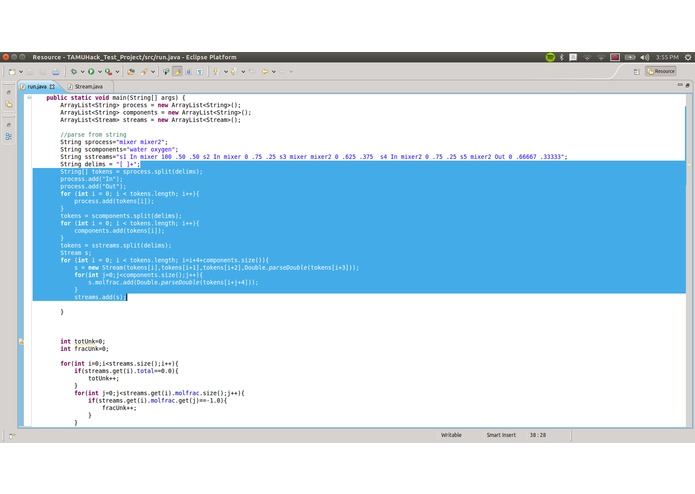
Task: Click the line 'int totUnk=0;'
Action: 82,341
